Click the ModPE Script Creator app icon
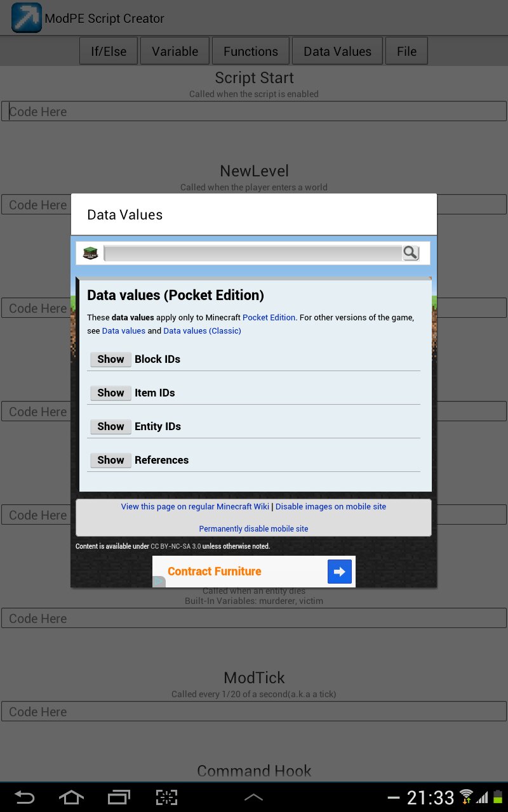The width and height of the screenshot is (508, 812). coord(26,18)
